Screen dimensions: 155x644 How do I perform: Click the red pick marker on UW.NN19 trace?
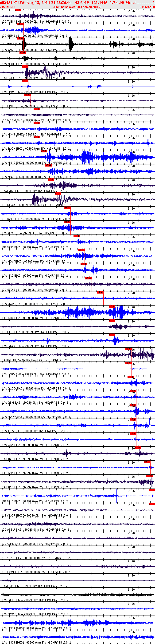pyautogui.click(x=44, y=151)
